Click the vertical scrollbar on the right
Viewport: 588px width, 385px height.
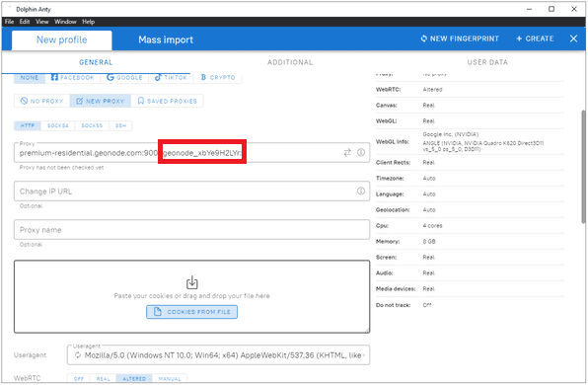[583, 167]
